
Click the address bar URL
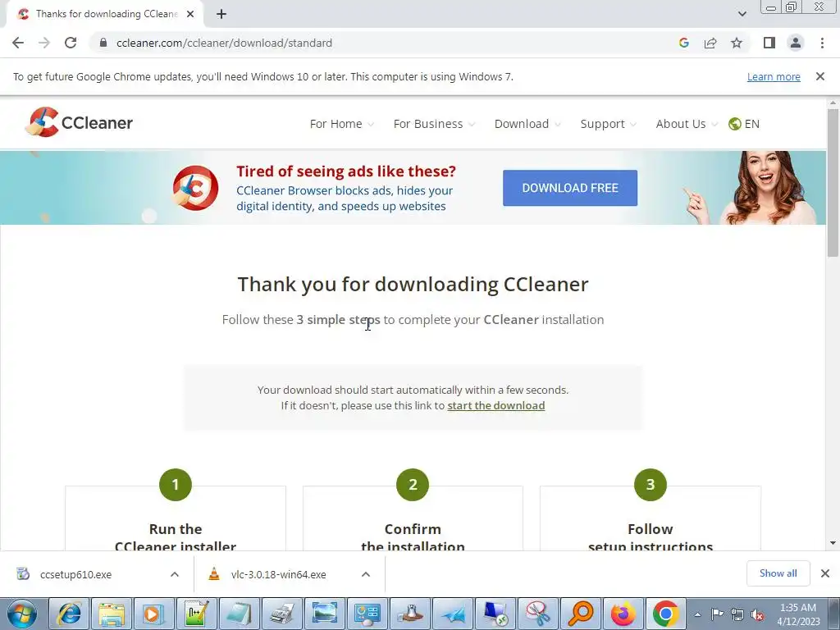[224, 43]
